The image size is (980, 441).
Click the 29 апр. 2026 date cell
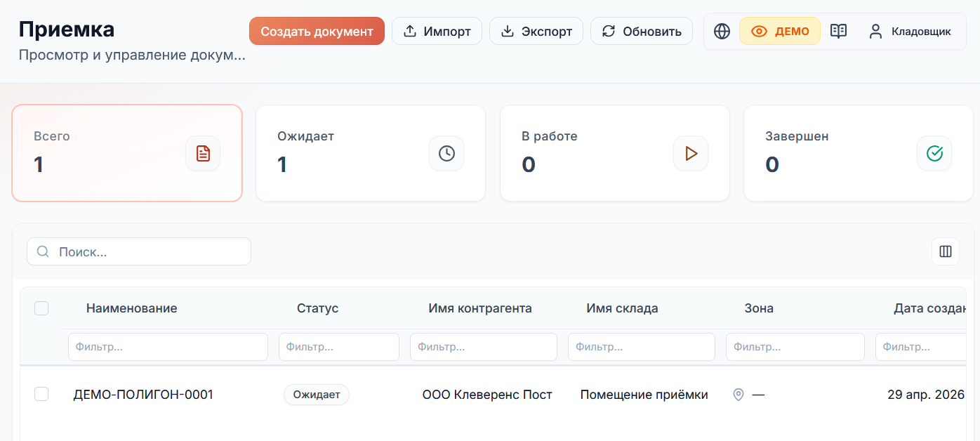click(x=926, y=395)
